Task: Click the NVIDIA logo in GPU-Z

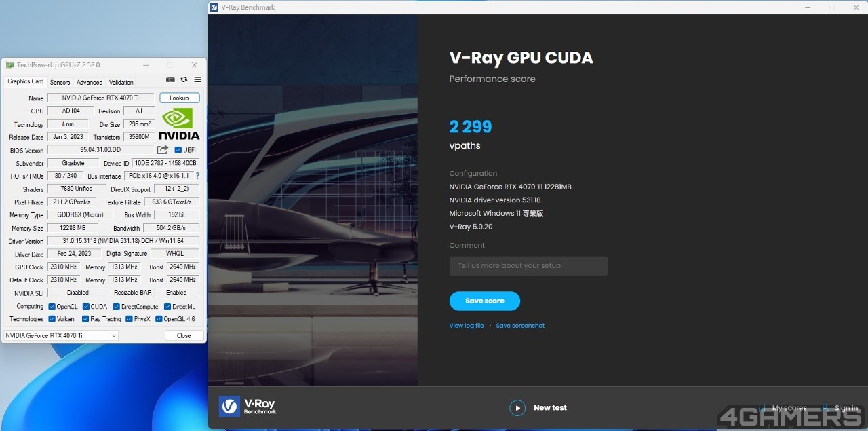Action: coord(179,124)
